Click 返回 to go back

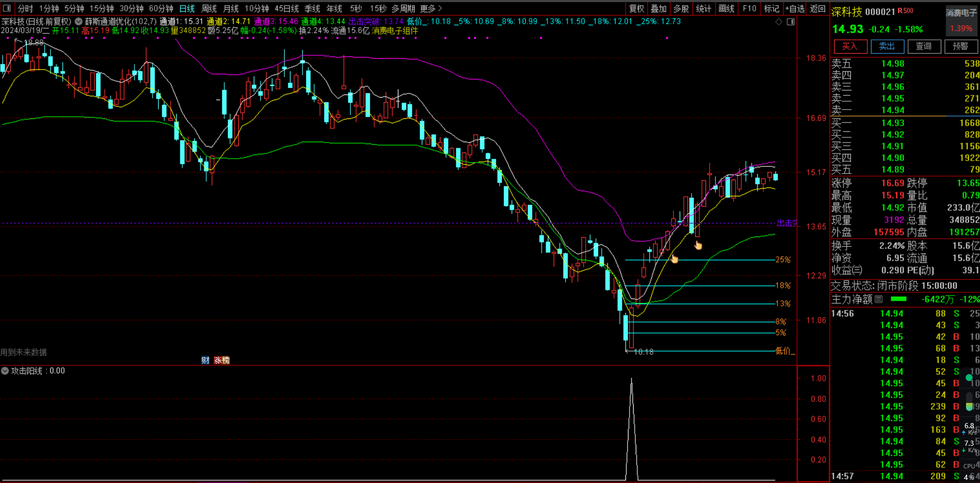click(x=818, y=8)
